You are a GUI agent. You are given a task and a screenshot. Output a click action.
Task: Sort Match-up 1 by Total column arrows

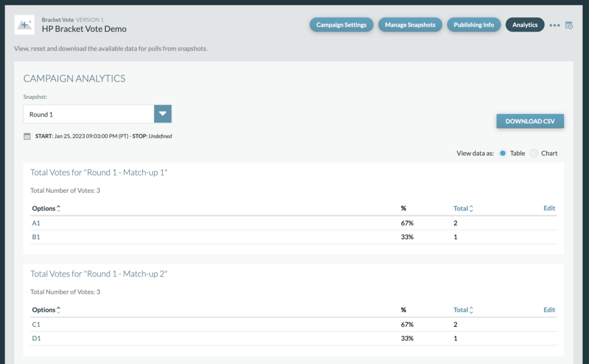coord(471,209)
